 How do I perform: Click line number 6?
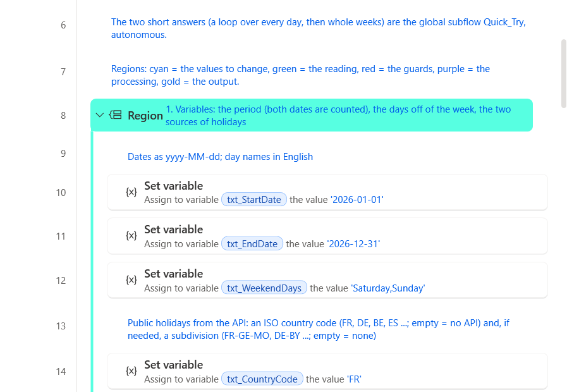click(x=63, y=25)
